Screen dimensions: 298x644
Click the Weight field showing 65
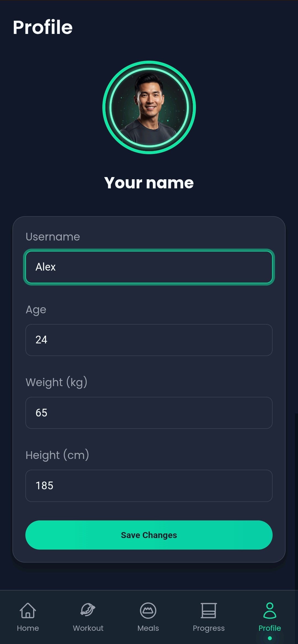[x=149, y=413]
